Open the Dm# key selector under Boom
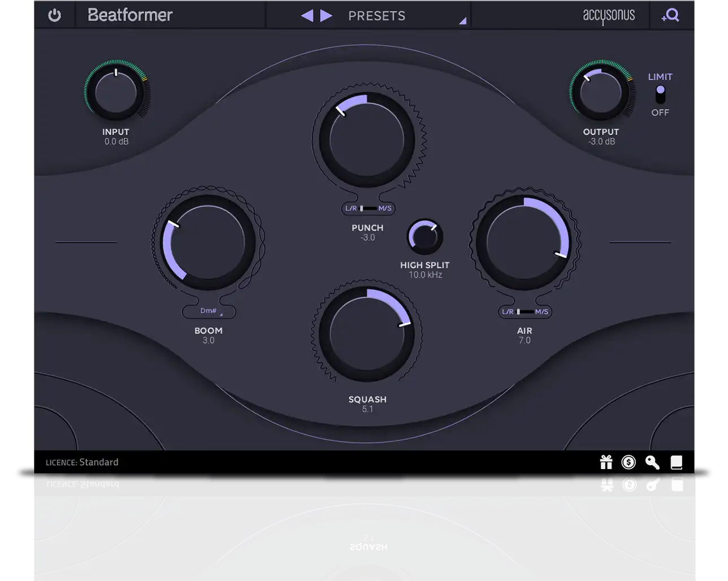Viewport: 728px width, 581px height. pos(209,311)
